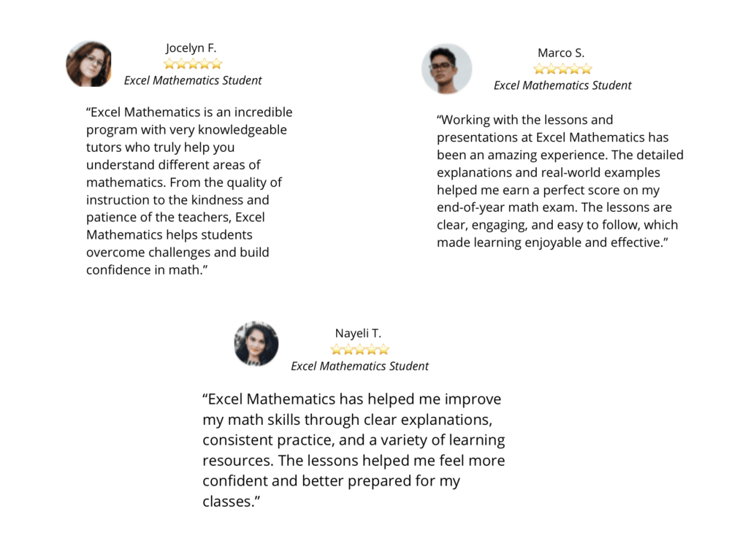Click Marco S.'s profile photo

tap(447, 69)
